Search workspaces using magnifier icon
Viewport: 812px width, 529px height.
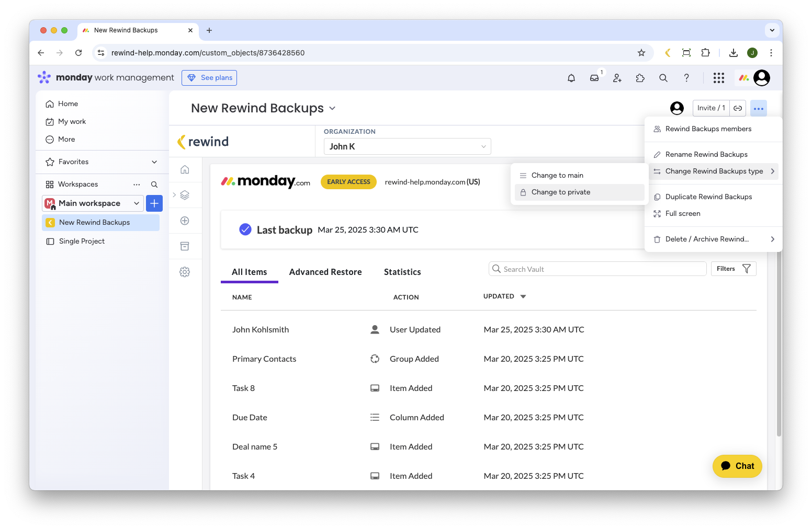point(154,185)
